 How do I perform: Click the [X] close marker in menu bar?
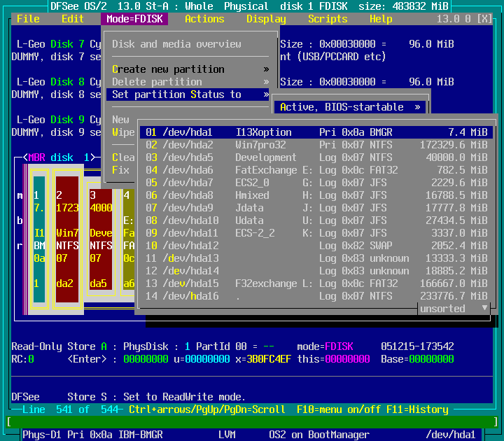(484, 19)
